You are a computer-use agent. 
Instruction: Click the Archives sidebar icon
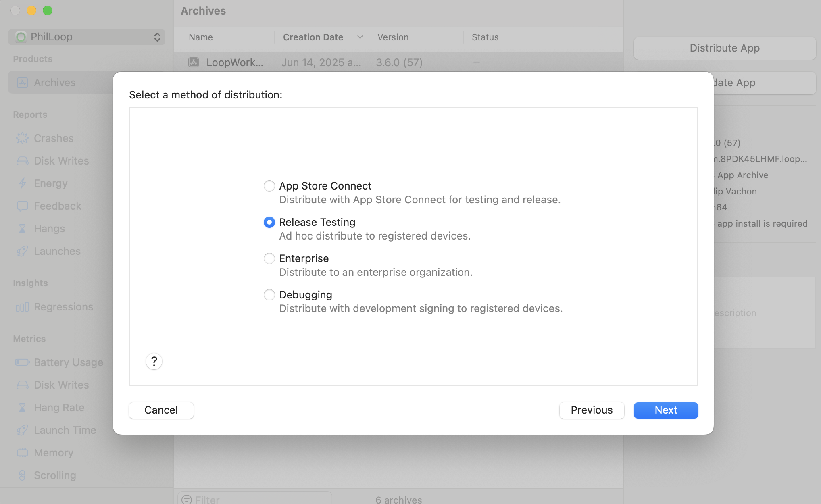click(22, 83)
